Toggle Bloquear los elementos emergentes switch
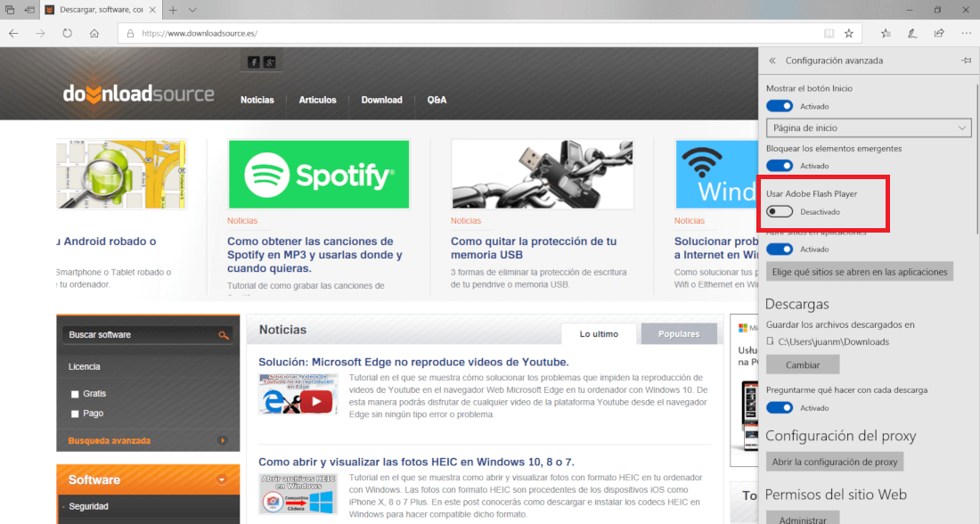 780,166
